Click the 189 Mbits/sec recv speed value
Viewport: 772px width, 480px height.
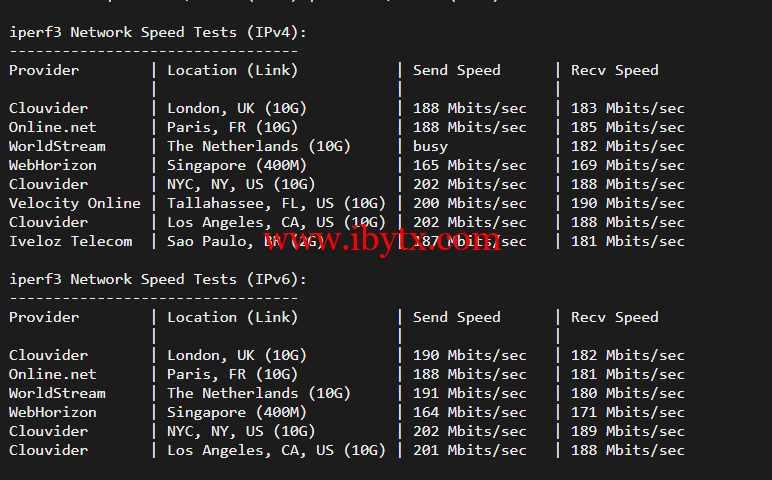coord(628,431)
